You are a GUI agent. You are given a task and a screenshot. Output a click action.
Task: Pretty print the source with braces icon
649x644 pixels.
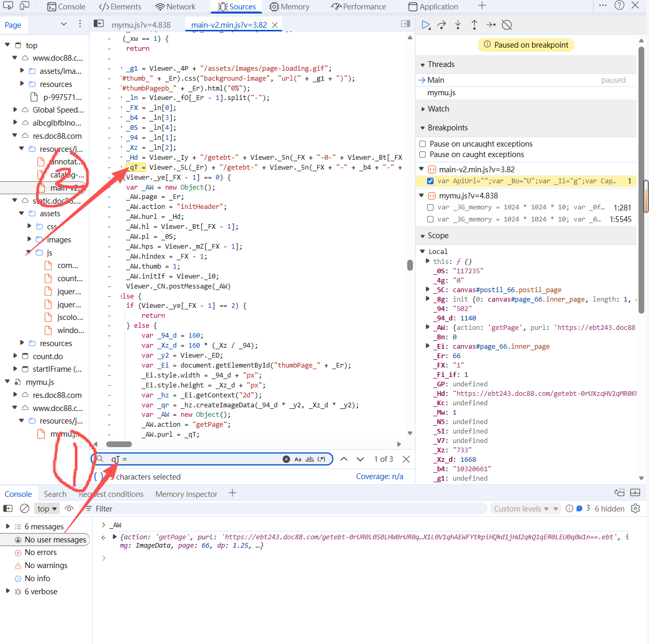pos(98,476)
